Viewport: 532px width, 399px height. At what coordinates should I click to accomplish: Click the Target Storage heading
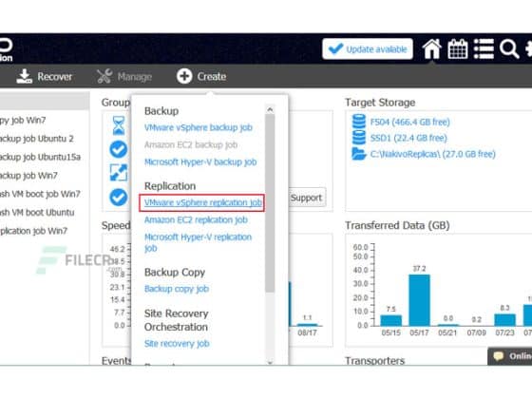pos(380,103)
